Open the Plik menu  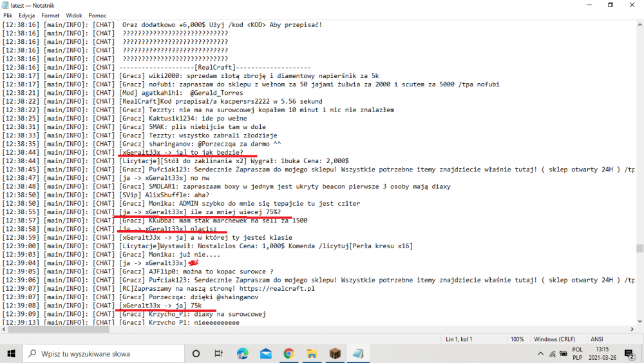[8, 15]
